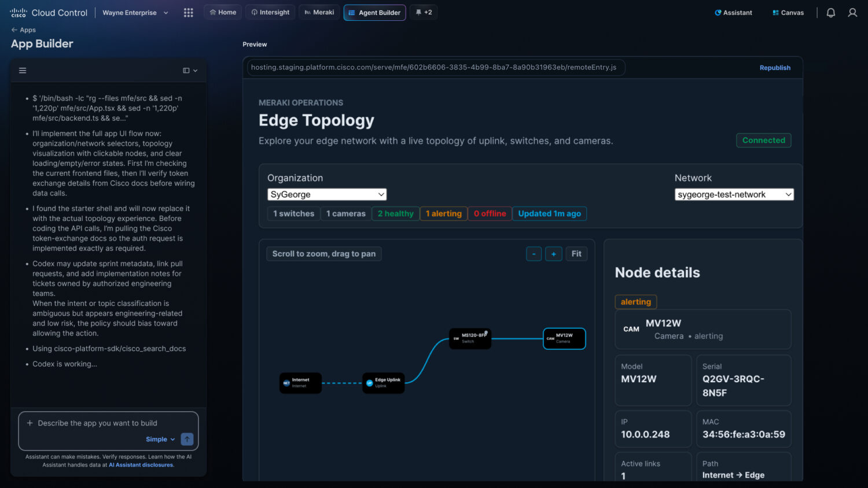Viewport: 868px width, 488px height.
Task: Zoom in topology with plus button
Action: point(554,254)
